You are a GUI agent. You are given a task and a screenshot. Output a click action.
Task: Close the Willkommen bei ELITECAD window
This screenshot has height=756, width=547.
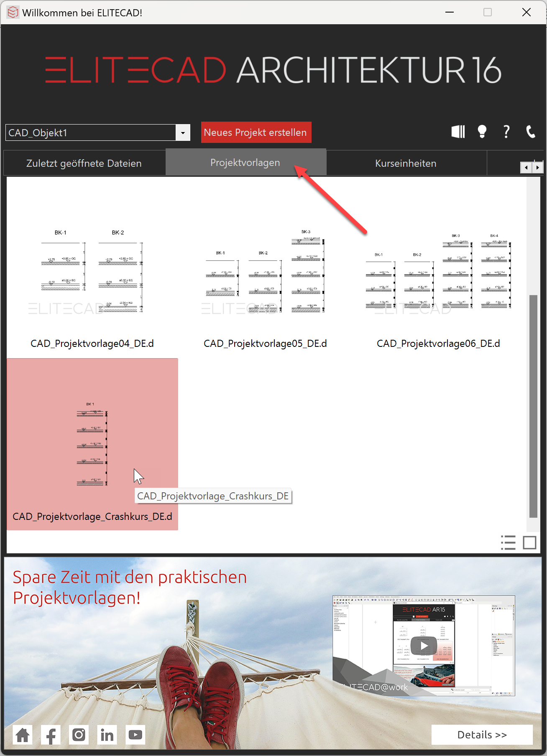526,12
